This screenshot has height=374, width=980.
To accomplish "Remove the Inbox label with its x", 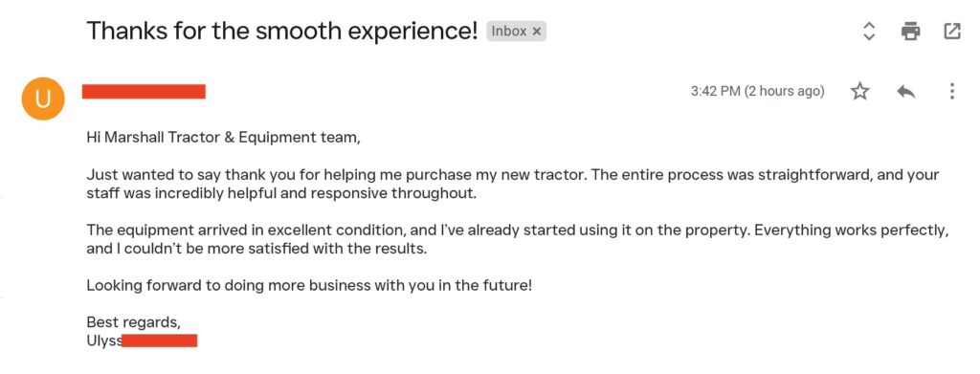I will [x=536, y=32].
